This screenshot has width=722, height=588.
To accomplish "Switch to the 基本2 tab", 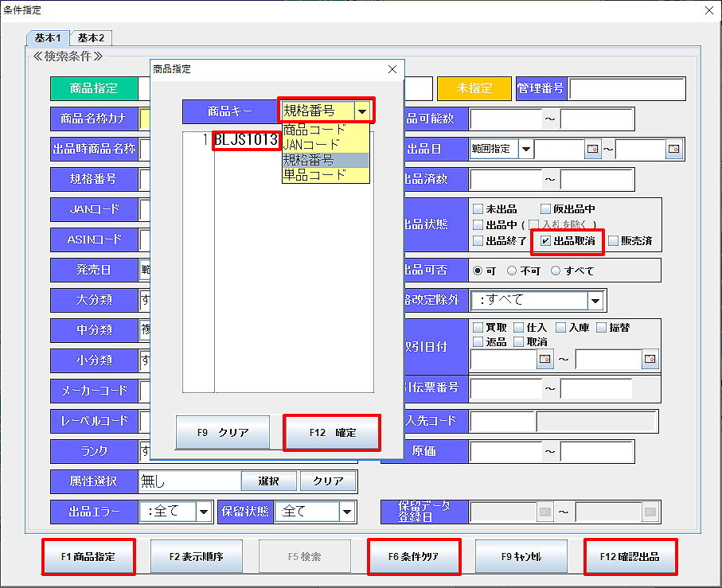I will (91, 37).
